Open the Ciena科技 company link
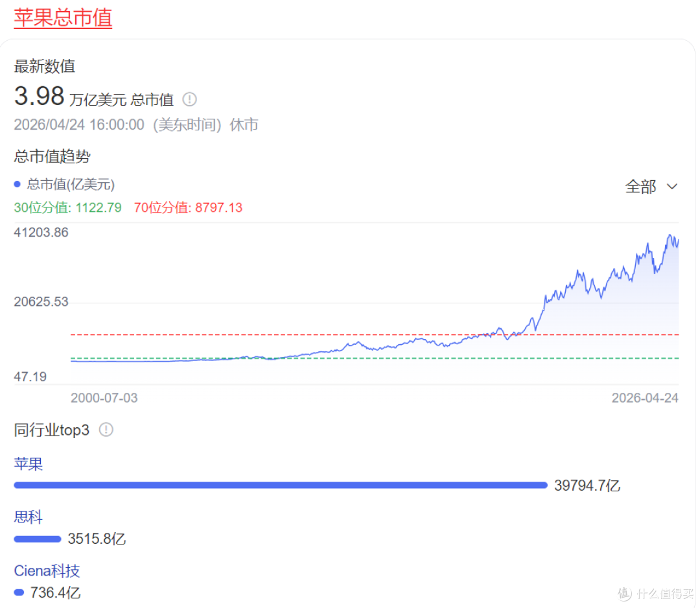700x608 pixels. click(47, 570)
